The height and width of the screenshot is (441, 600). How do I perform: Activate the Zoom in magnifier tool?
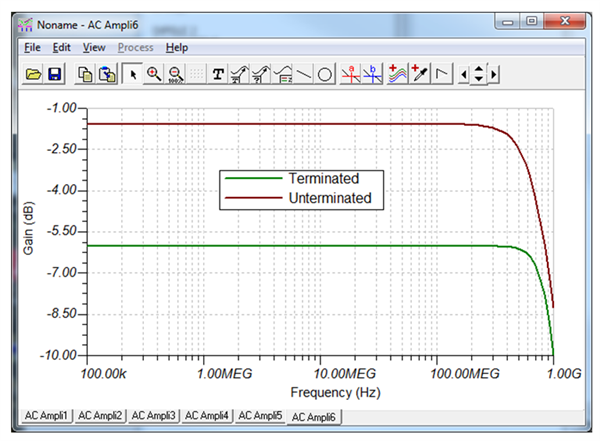coord(154,74)
